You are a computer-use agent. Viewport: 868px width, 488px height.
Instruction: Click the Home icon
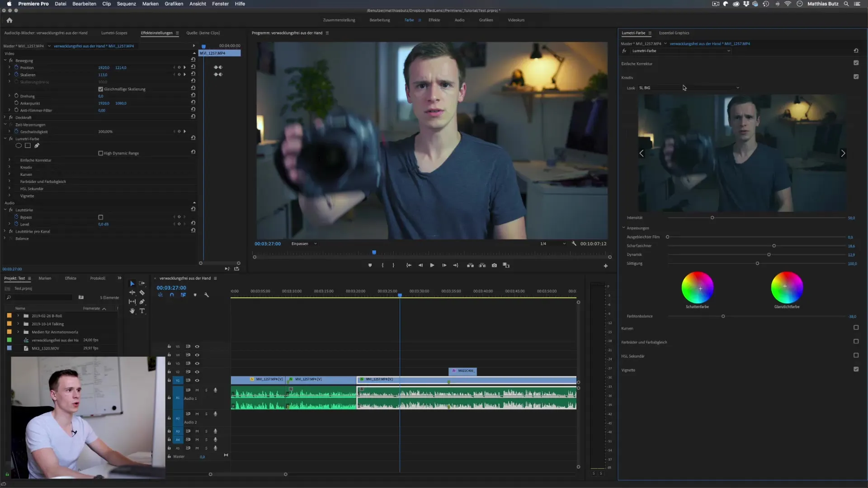tap(9, 20)
